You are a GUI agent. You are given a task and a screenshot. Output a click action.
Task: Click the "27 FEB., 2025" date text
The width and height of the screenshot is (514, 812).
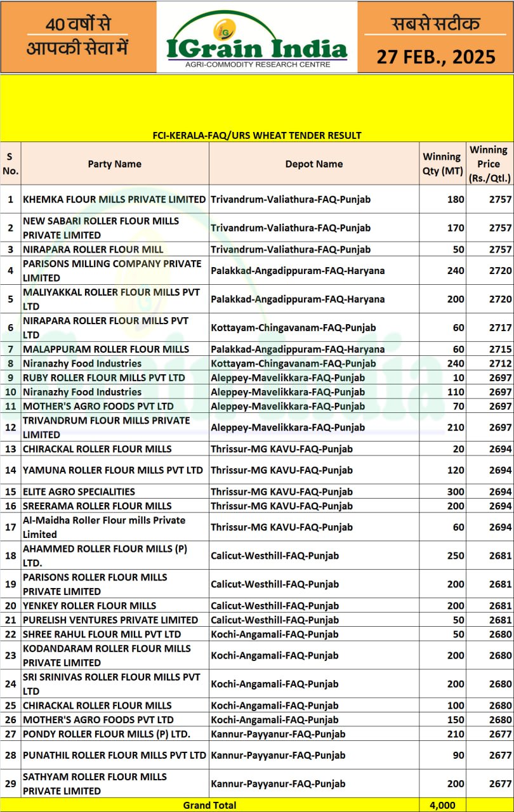436,56
